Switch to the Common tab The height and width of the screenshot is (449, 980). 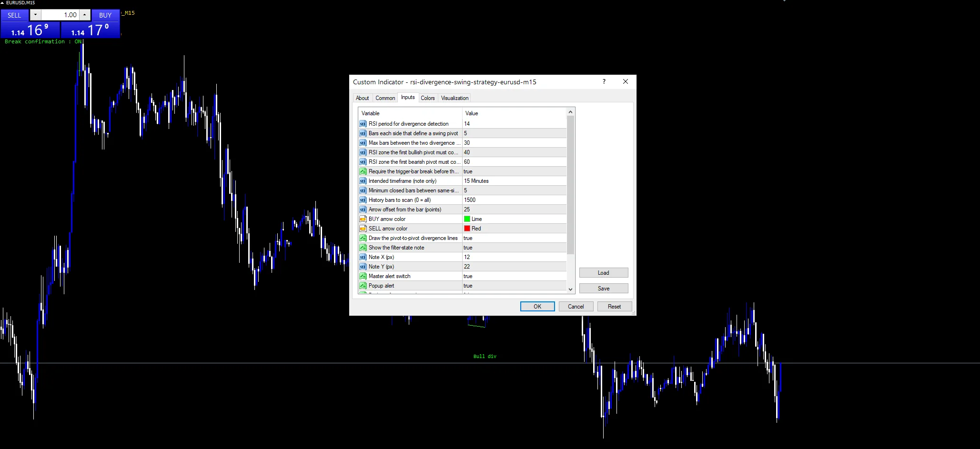pyautogui.click(x=385, y=98)
